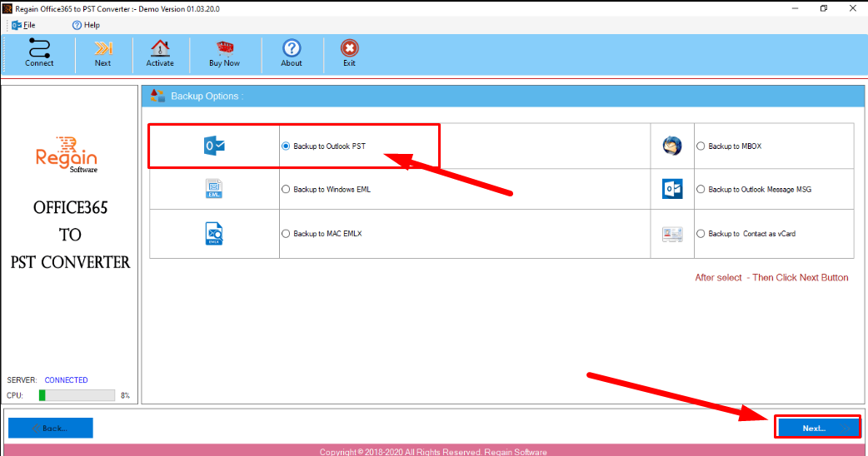Click the Outlook Message MSG icon
Image resolution: width=868 pixels, height=456 pixels.
(672, 189)
